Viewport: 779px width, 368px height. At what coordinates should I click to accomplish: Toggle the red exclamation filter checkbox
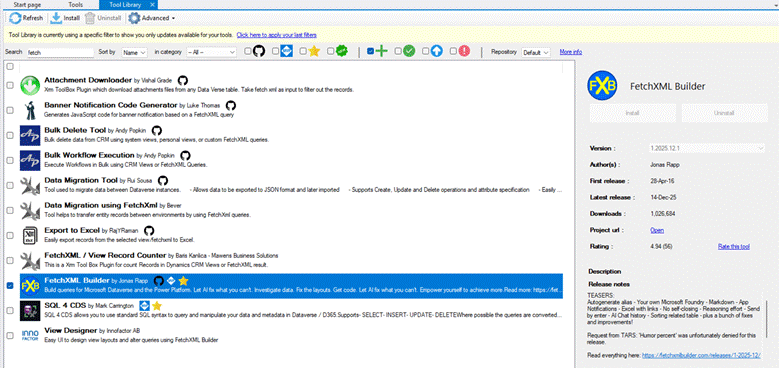point(453,51)
